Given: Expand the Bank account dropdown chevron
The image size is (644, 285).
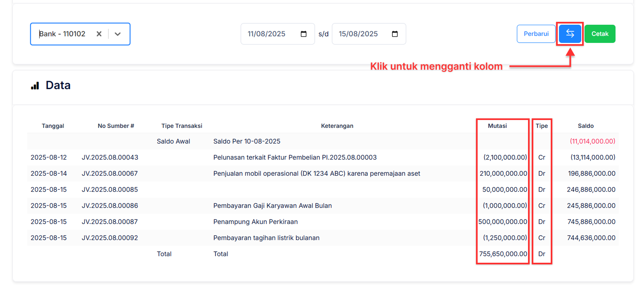Looking at the screenshot, I should point(118,34).
